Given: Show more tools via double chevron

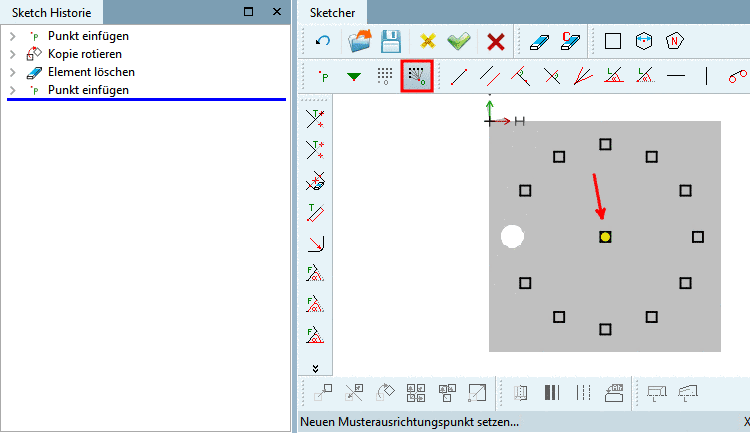Looking at the screenshot, I should [x=315, y=368].
